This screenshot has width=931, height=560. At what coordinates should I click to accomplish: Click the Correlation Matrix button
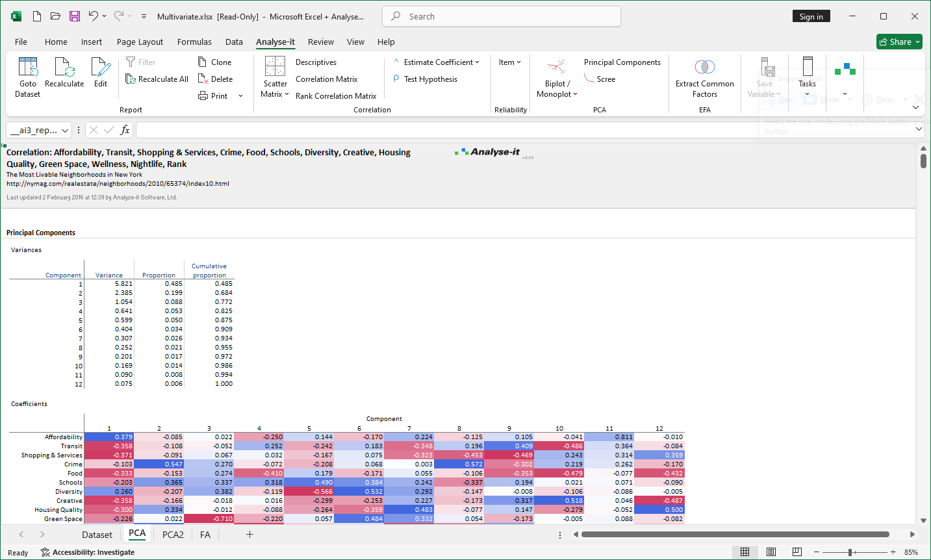326,79
